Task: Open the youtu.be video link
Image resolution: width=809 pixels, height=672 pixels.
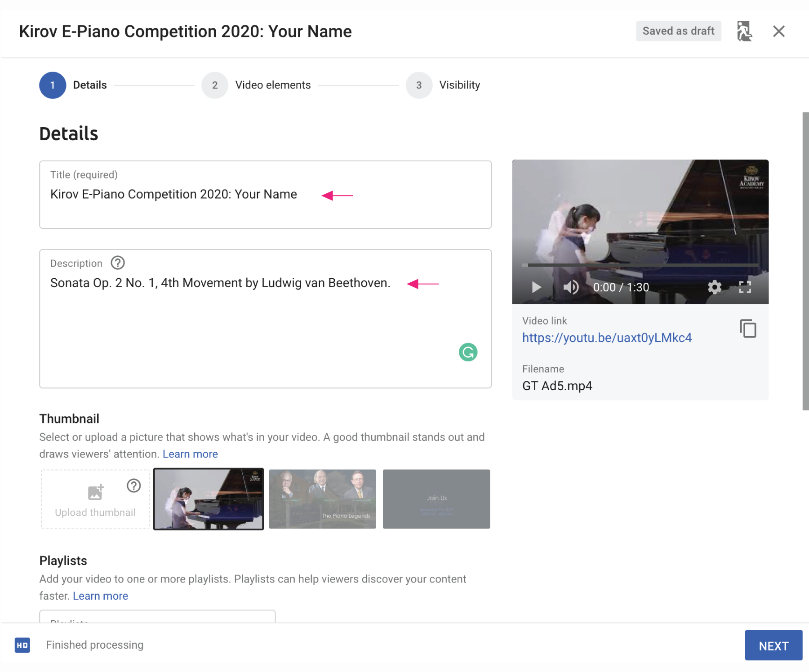Action: (x=607, y=338)
